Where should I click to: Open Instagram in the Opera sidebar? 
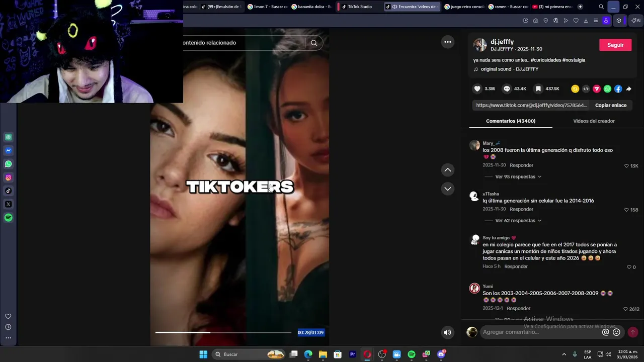pyautogui.click(x=9, y=177)
